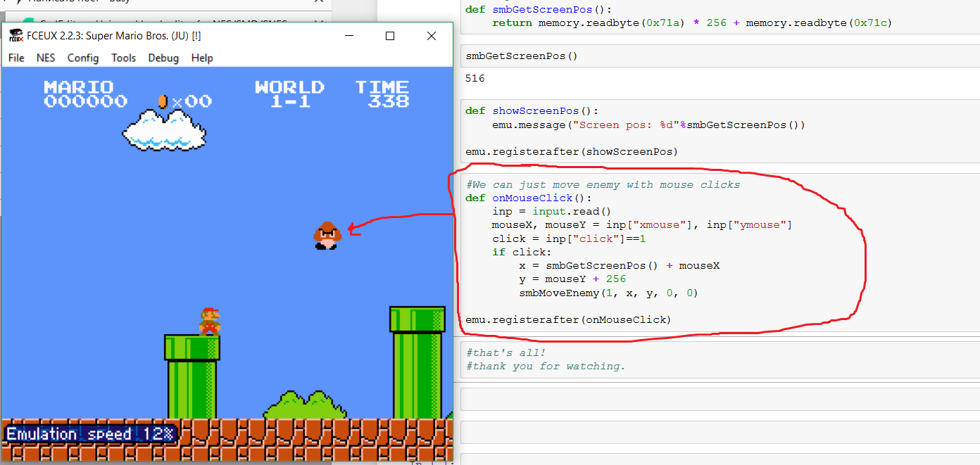This screenshot has height=465, width=980.
Task: Open the NES menu in FCEUX
Action: pyautogui.click(x=46, y=58)
